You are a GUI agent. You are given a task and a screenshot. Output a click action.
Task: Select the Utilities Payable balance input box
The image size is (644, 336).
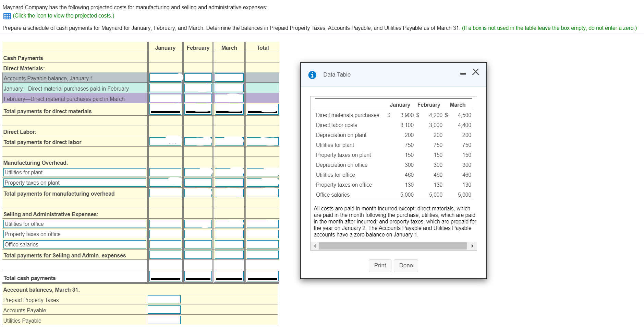[x=164, y=320]
